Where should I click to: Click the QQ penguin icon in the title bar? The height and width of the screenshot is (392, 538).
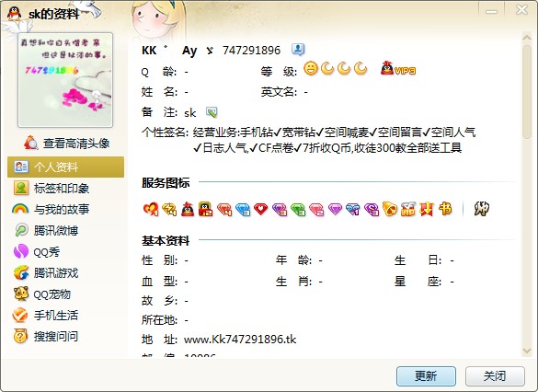15,14
